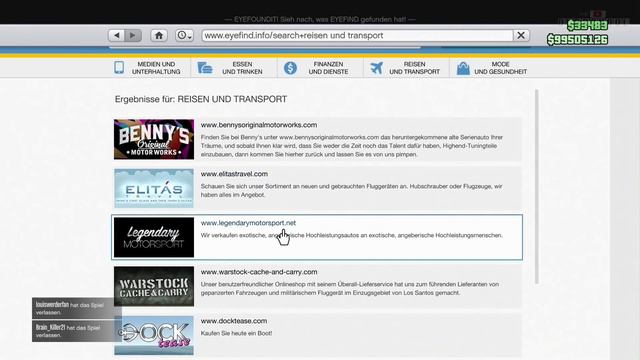Image resolution: width=640 pixels, height=360 pixels.
Task: Open the Essen und Trinken category
Action: tap(233, 68)
